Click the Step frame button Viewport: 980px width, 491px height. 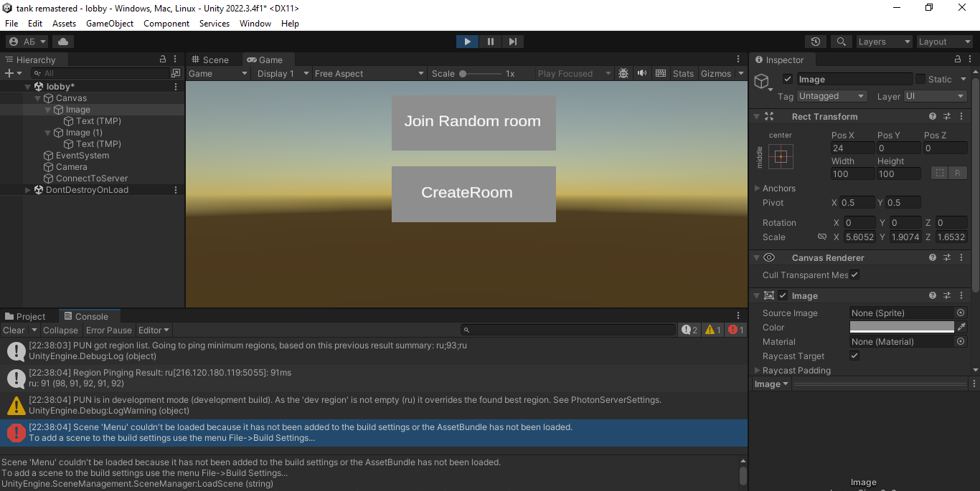512,42
